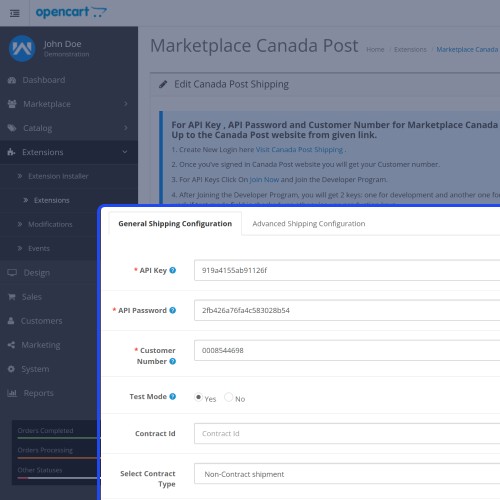This screenshot has width=500, height=500.
Task: Click the Test Mode help icon
Action: pos(173,396)
